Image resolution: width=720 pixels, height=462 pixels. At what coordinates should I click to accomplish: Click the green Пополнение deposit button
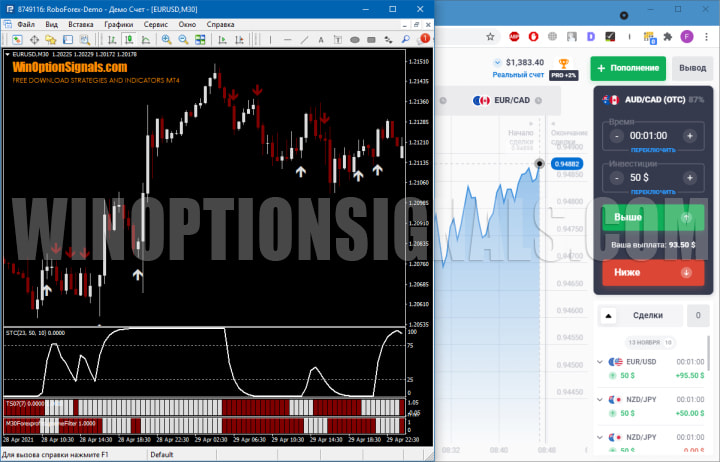coord(628,68)
